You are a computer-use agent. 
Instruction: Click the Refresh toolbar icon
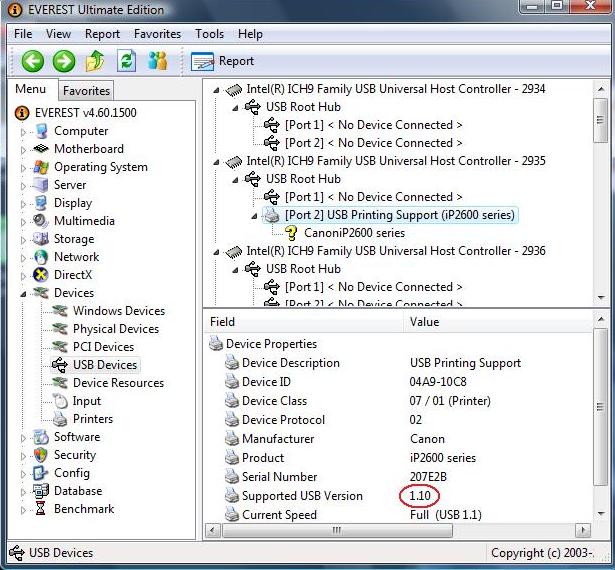[127, 61]
